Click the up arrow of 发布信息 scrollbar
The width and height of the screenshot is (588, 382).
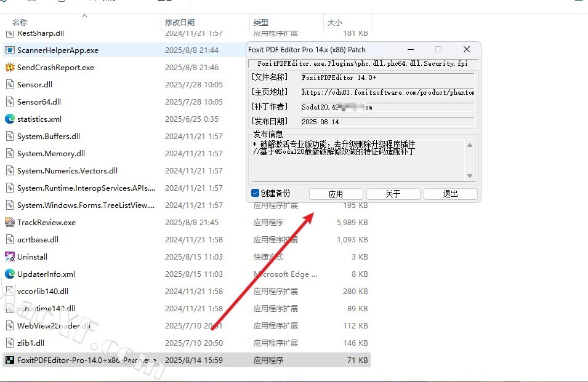[470, 145]
